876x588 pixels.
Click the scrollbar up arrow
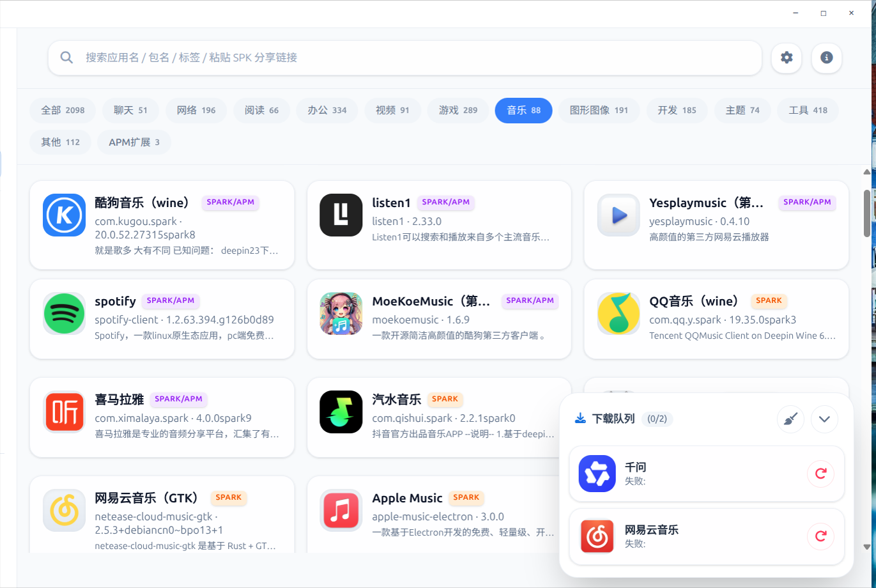click(867, 172)
